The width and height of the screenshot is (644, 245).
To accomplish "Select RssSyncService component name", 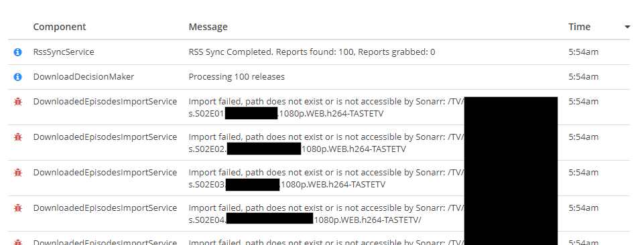I will point(64,52).
